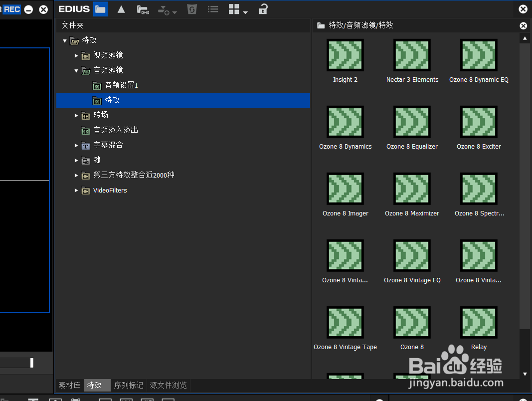Select the Ozone 8 Maximizer effect icon
The height and width of the screenshot is (401, 532).
click(412, 189)
